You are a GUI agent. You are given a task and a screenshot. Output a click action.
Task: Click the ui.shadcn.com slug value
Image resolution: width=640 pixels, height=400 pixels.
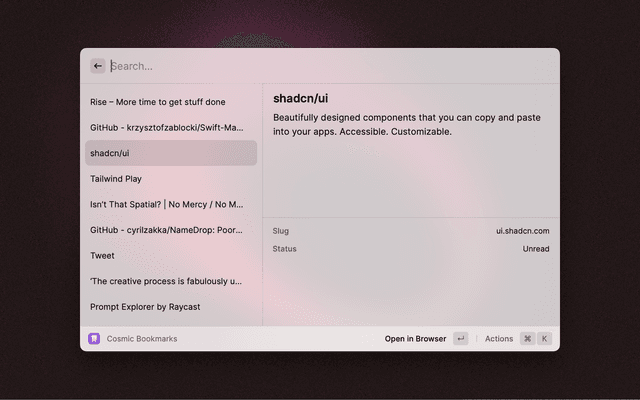pyautogui.click(x=522, y=231)
